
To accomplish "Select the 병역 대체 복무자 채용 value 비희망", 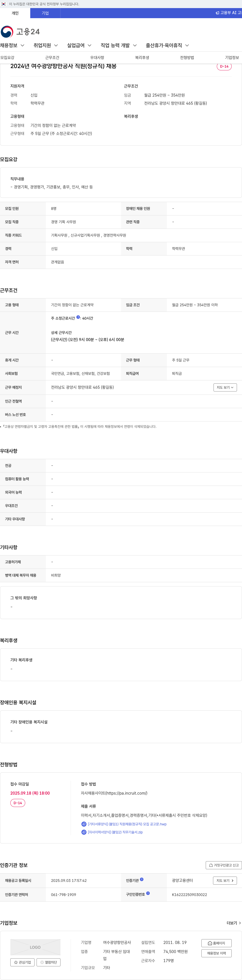I will [x=56, y=575].
